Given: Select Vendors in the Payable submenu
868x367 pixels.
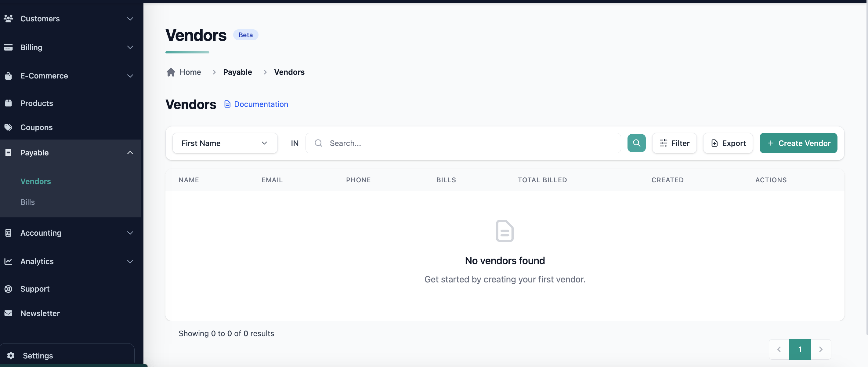Looking at the screenshot, I should coord(36,181).
